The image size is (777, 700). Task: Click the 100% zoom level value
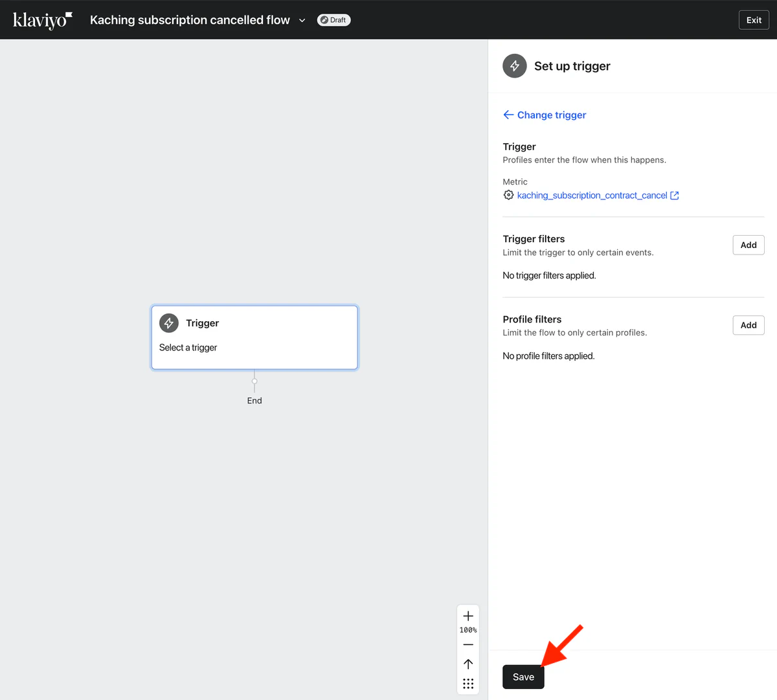pos(468,630)
